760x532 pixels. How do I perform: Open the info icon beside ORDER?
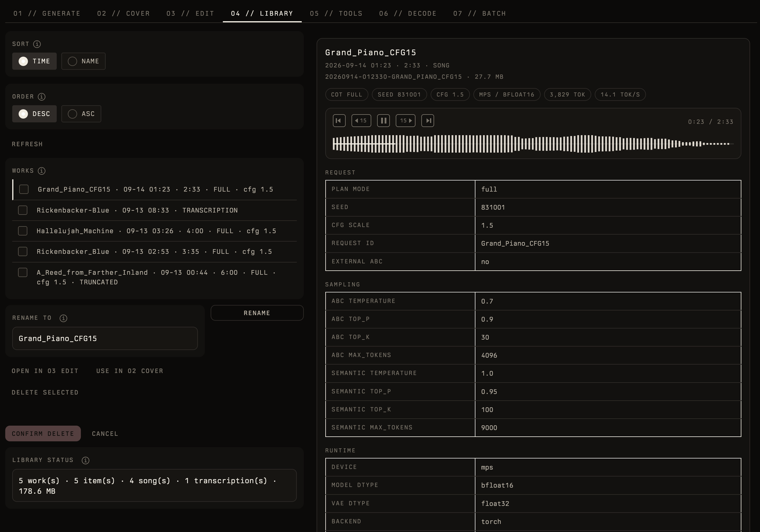click(42, 97)
